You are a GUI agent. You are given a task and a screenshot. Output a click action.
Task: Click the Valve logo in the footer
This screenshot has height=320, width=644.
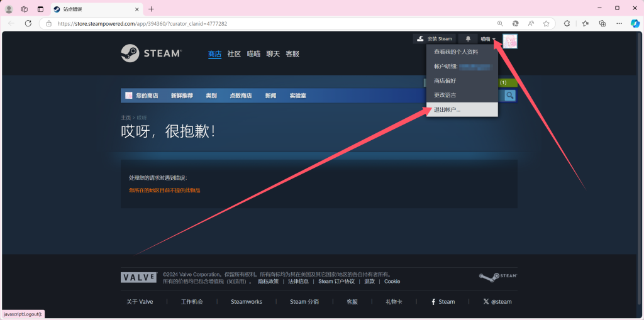click(x=139, y=277)
